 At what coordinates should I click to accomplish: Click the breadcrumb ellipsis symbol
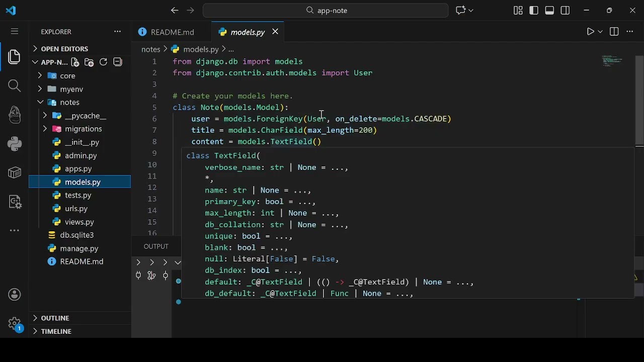(231, 49)
